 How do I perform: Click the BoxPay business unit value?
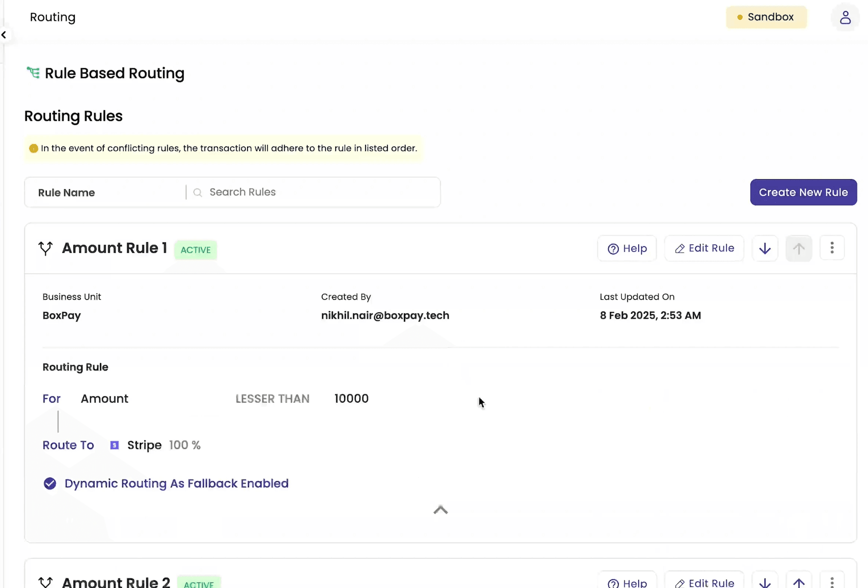point(62,316)
